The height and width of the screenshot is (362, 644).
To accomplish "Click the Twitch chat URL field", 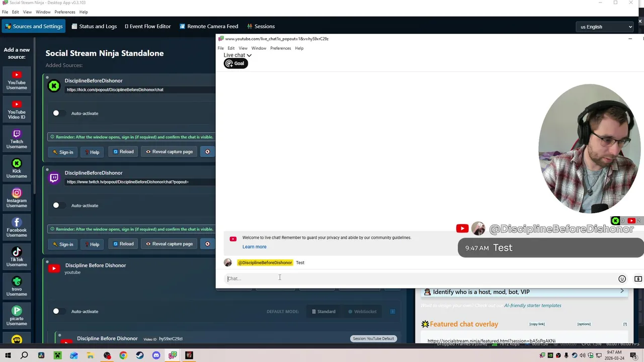I will click(x=140, y=182).
